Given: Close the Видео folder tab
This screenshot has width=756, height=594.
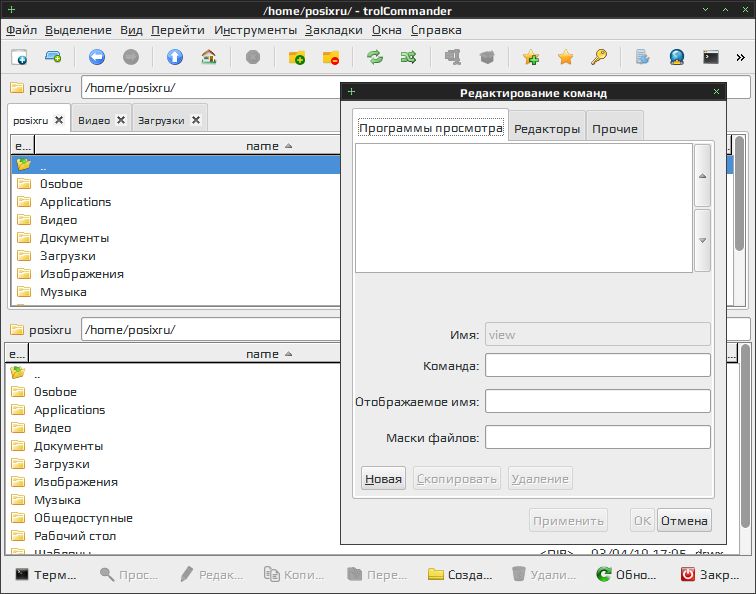Looking at the screenshot, I should [x=121, y=120].
